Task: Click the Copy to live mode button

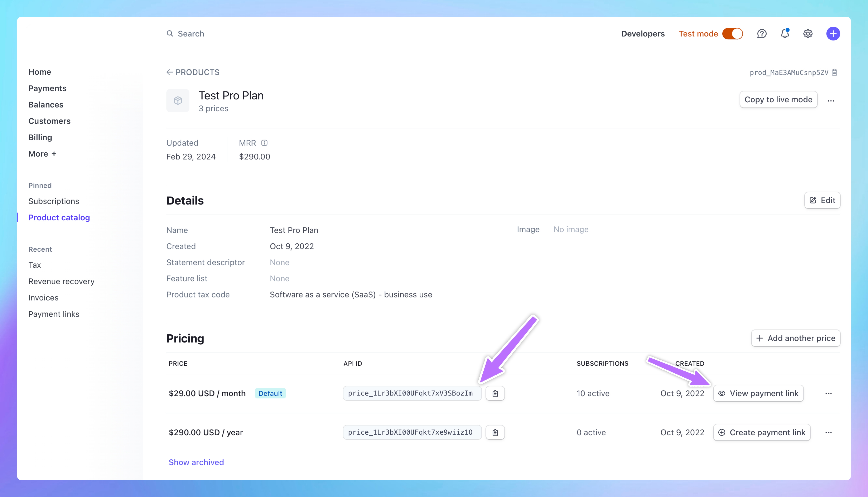Action: (778, 99)
